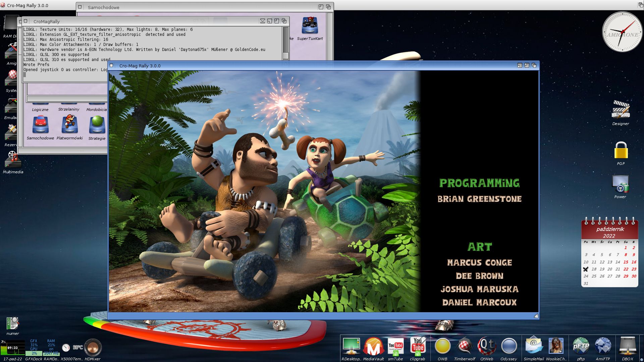
Task: Open the PGP padlock icon
Action: coord(621,150)
